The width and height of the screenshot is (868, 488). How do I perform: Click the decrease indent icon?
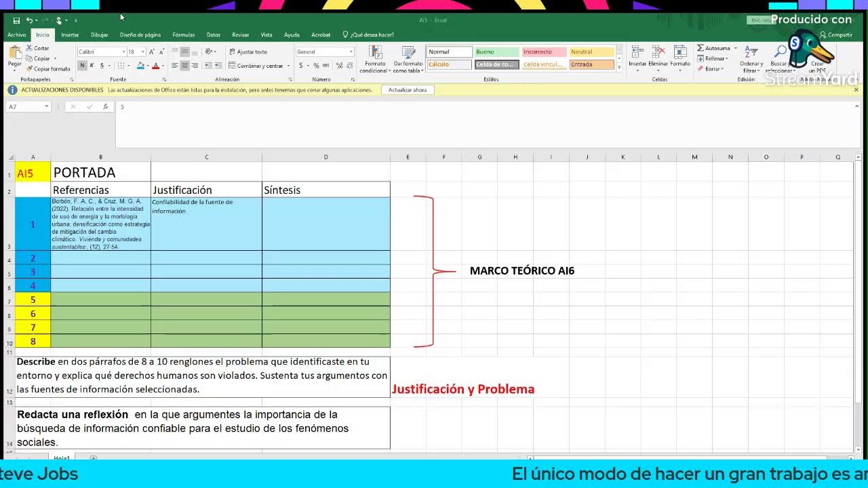tap(209, 66)
